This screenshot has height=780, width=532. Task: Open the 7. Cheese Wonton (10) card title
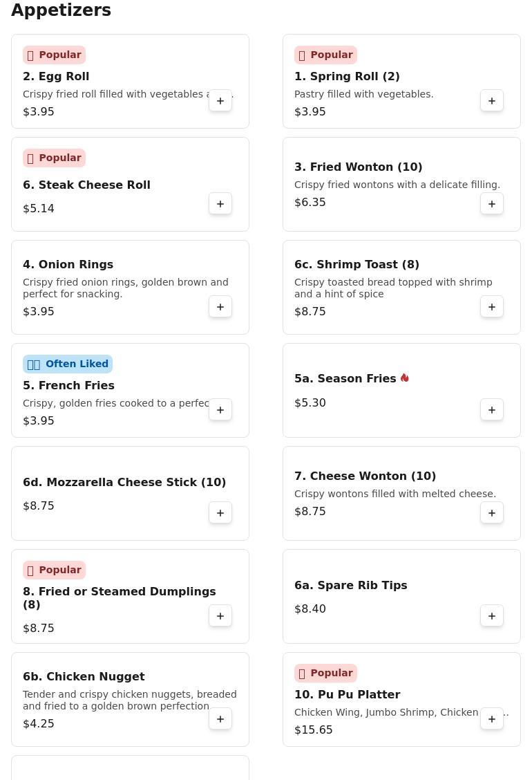365,476
